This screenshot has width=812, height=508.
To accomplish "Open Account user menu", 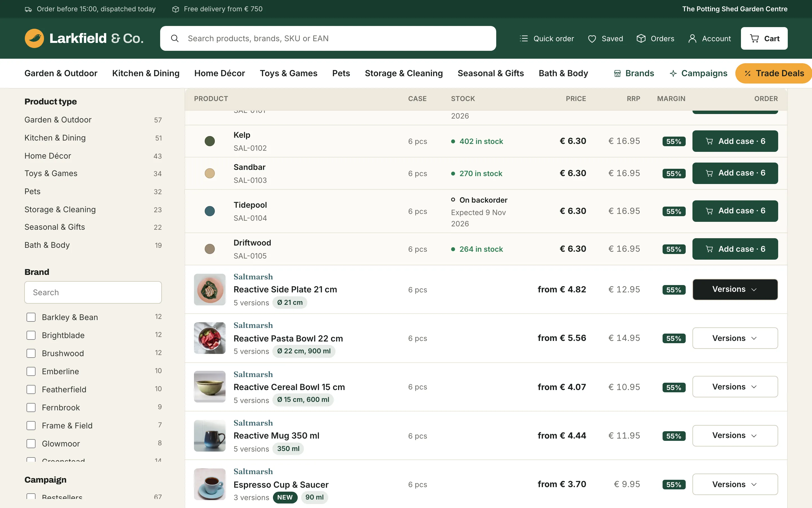I will pos(709,39).
